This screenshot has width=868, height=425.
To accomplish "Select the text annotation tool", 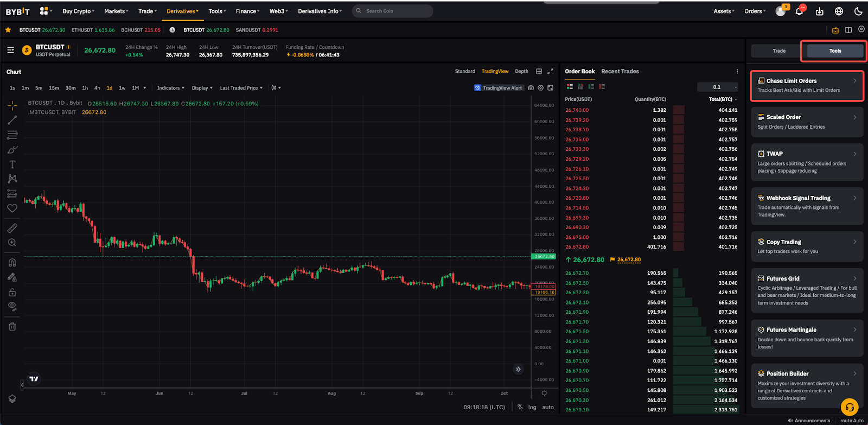I will [x=12, y=164].
